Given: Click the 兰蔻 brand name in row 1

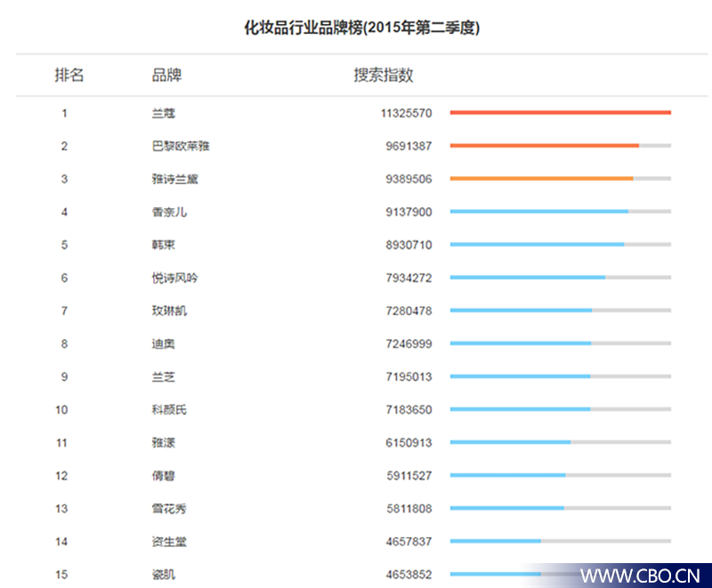Looking at the screenshot, I should click(163, 114).
